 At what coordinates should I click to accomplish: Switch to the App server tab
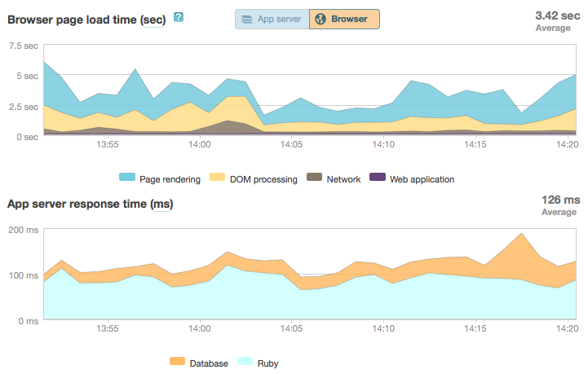[x=272, y=19]
